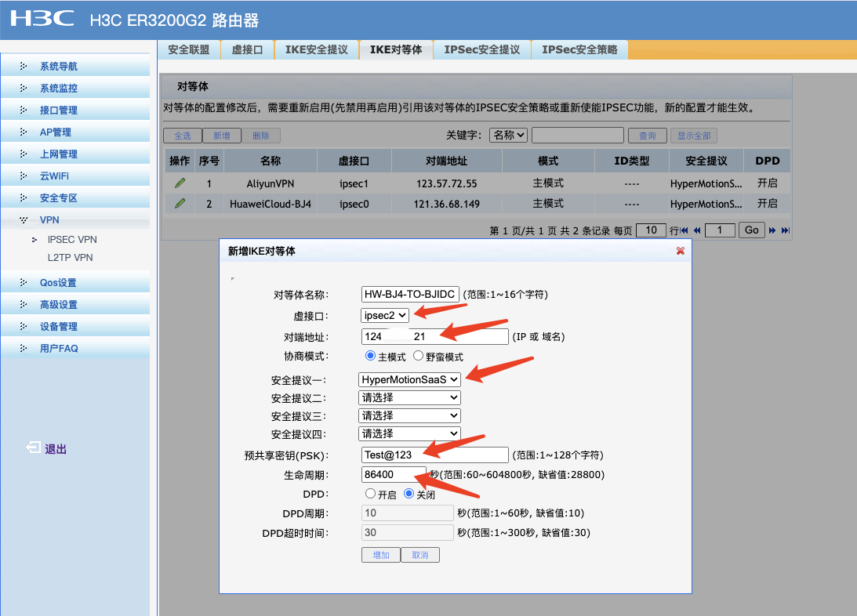
Task: Select DPD 关闭 radio
Action: [x=409, y=494]
